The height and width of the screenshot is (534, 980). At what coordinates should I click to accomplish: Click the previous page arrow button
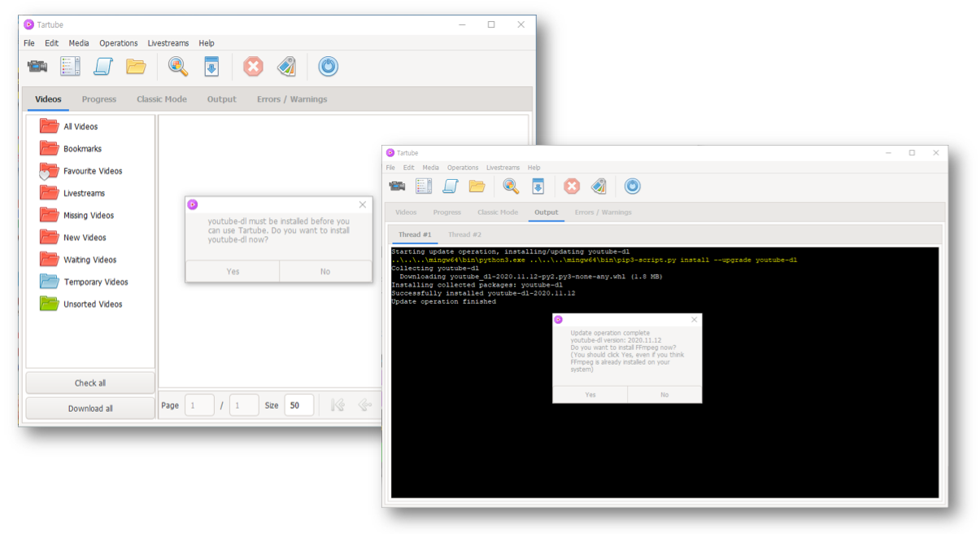365,405
